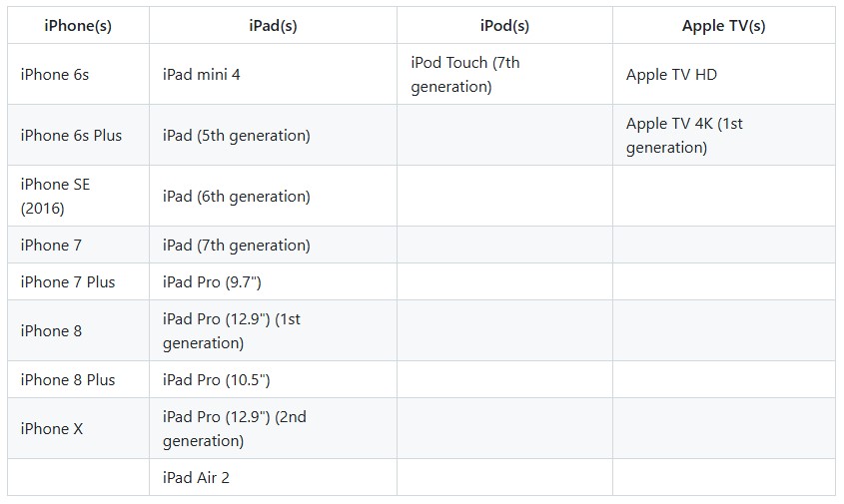Select the iPhone 7 Plus cell
844x504 pixels.
coord(68,282)
